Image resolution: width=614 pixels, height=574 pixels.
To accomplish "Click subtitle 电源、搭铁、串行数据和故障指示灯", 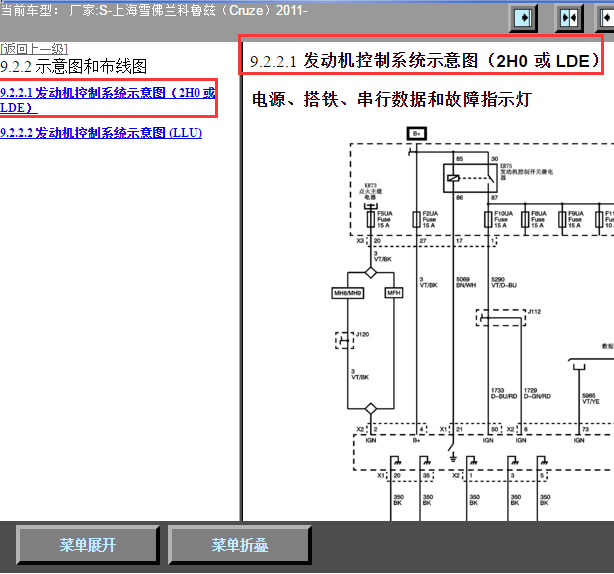I will (392, 99).
